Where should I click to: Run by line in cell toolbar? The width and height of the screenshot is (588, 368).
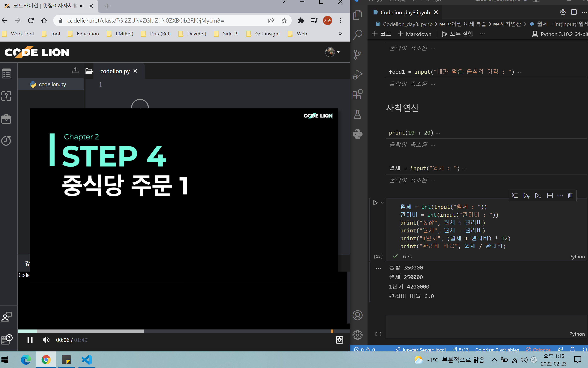click(515, 195)
